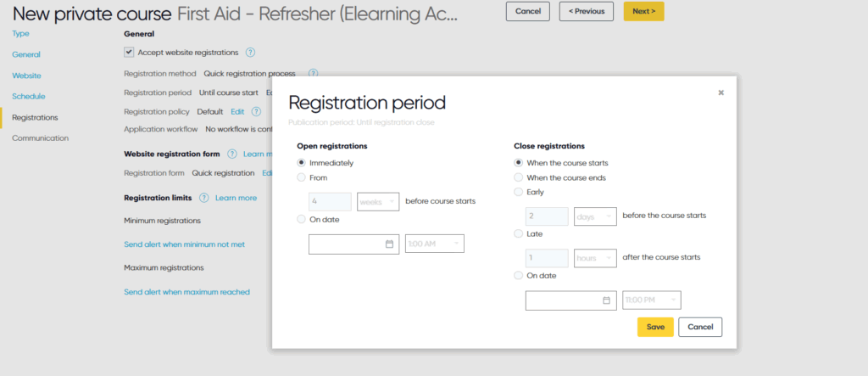Viewport: 868px width, 376px height.
Task: Expand the weeks unit dropdown
Action: (x=378, y=202)
